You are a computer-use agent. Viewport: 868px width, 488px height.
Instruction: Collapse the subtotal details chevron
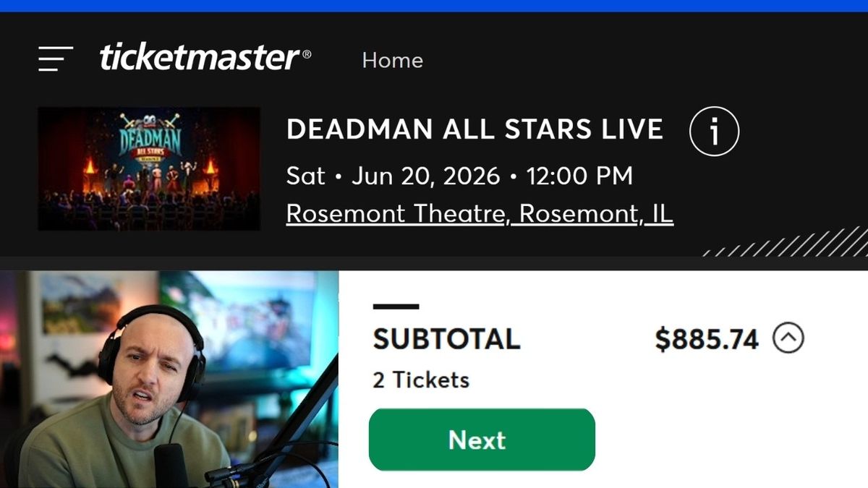click(788, 338)
